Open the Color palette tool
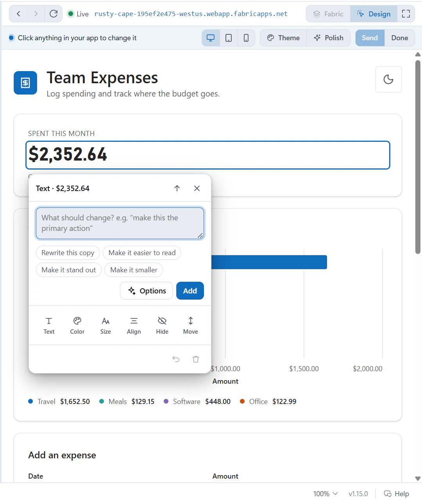Image resolution: width=422 pixels, height=504 pixels. coord(77,325)
